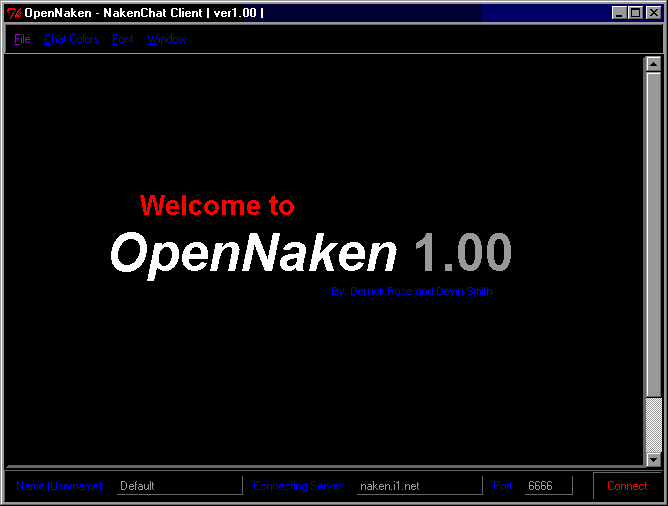
Task: Click 'By: Derrick Rose and Devin Smith' text
Action: pyautogui.click(x=412, y=291)
